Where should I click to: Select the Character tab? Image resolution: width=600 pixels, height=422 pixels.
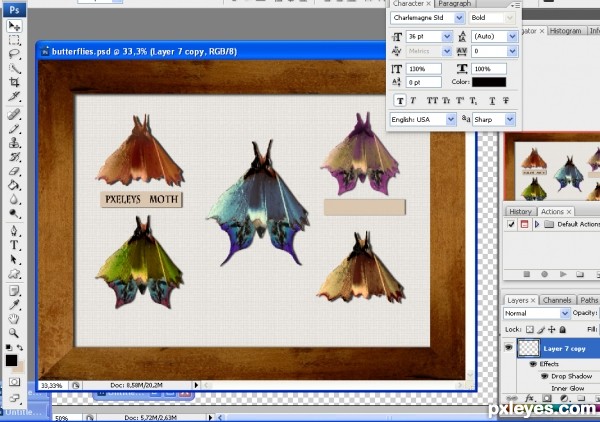(x=408, y=3)
